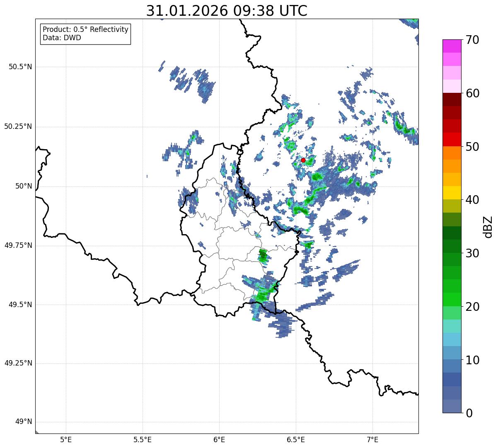Click the 6.5°E longitude tick label
Image resolution: width=498 pixels, height=448 pixels.
click(296, 439)
